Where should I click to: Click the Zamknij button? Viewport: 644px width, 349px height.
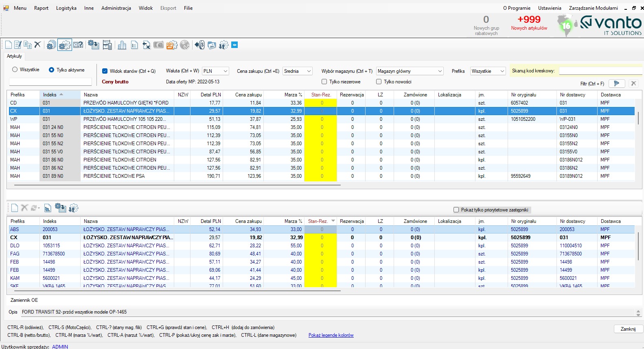pos(628,329)
